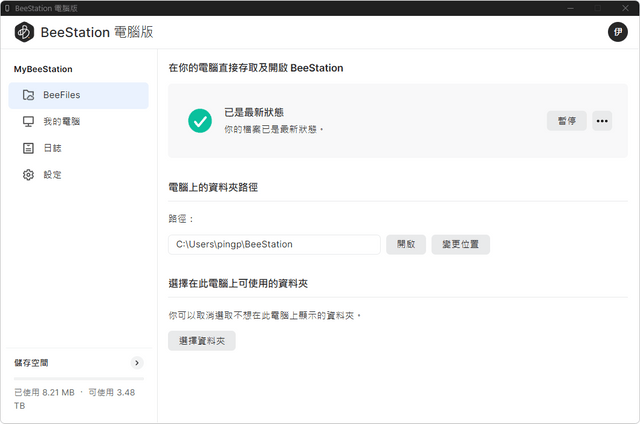Click the gear icon beside 設定

[x=28, y=175]
